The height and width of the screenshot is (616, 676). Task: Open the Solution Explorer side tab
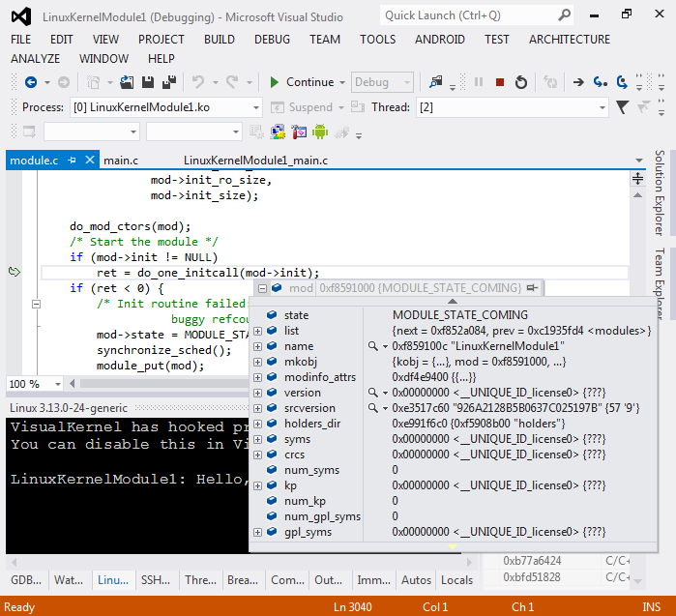click(x=660, y=192)
